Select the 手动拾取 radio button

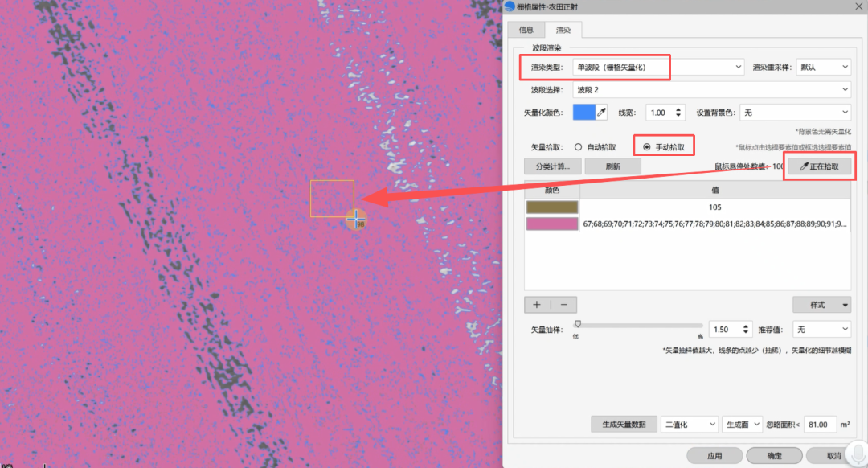point(646,147)
